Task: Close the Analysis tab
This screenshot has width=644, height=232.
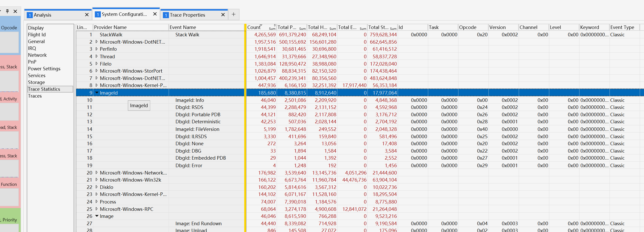Action: point(87,15)
